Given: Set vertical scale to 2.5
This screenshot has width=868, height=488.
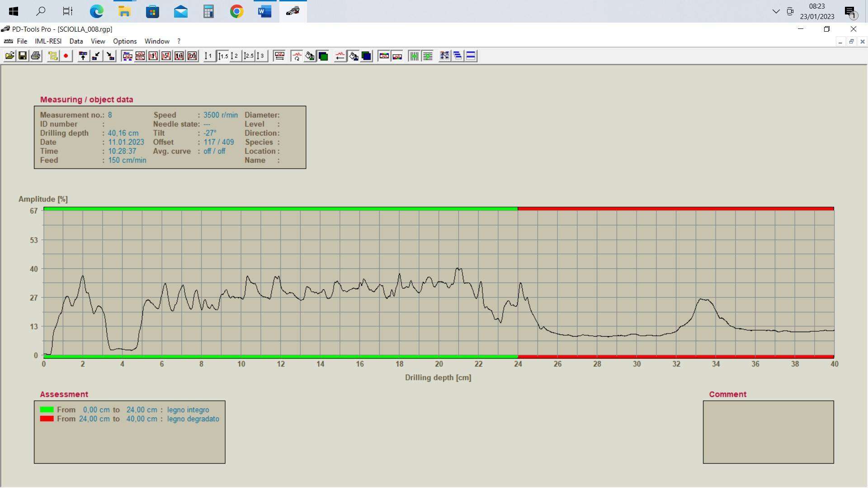Looking at the screenshot, I should (x=249, y=56).
